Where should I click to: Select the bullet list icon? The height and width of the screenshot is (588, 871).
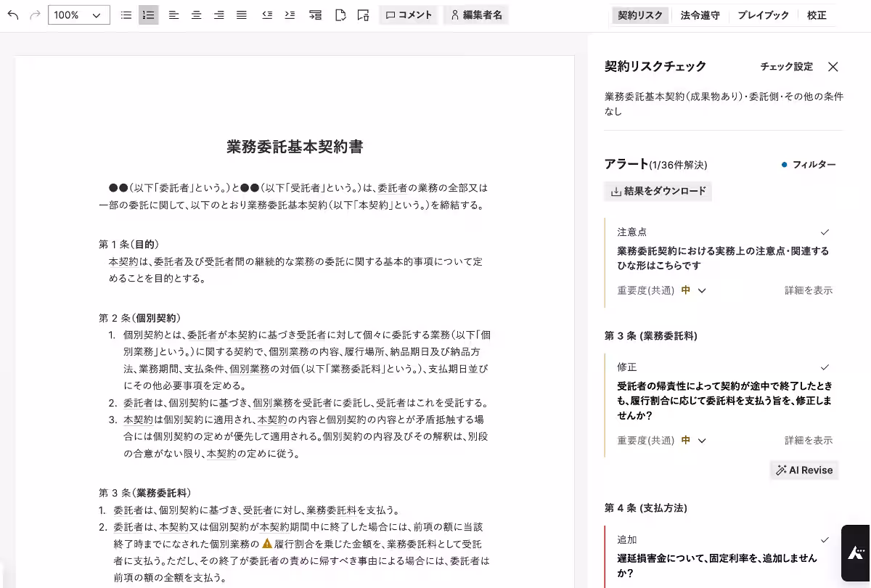(126, 15)
